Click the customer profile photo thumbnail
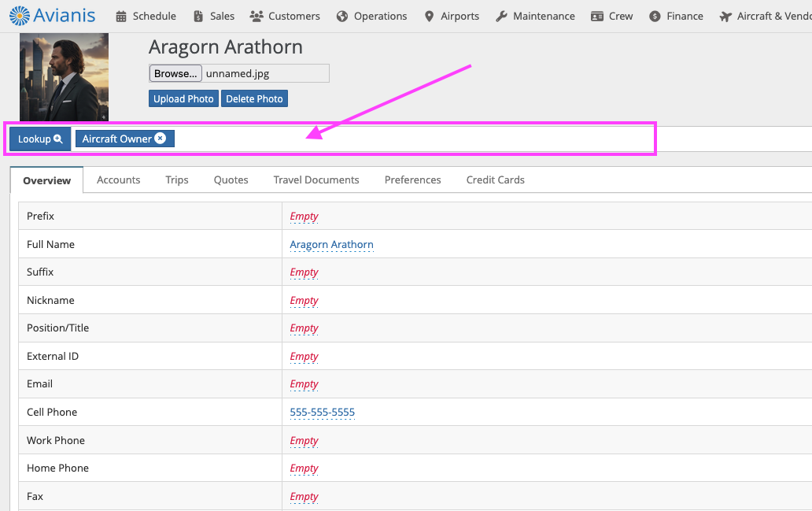The width and height of the screenshot is (812, 511). 64,77
